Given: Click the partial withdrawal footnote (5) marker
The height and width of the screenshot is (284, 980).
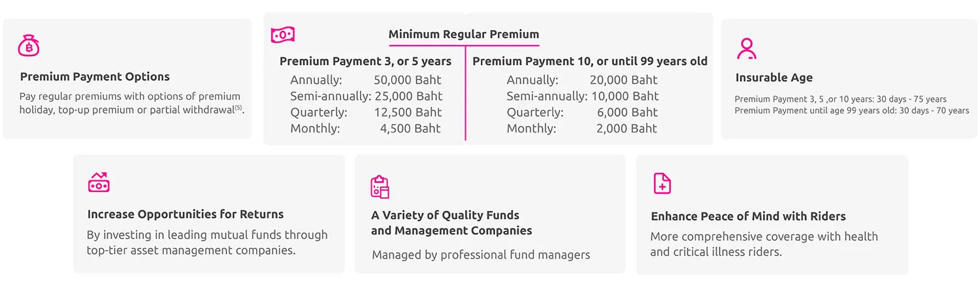Looking at the screenshot, I should [x=238, y=108].
